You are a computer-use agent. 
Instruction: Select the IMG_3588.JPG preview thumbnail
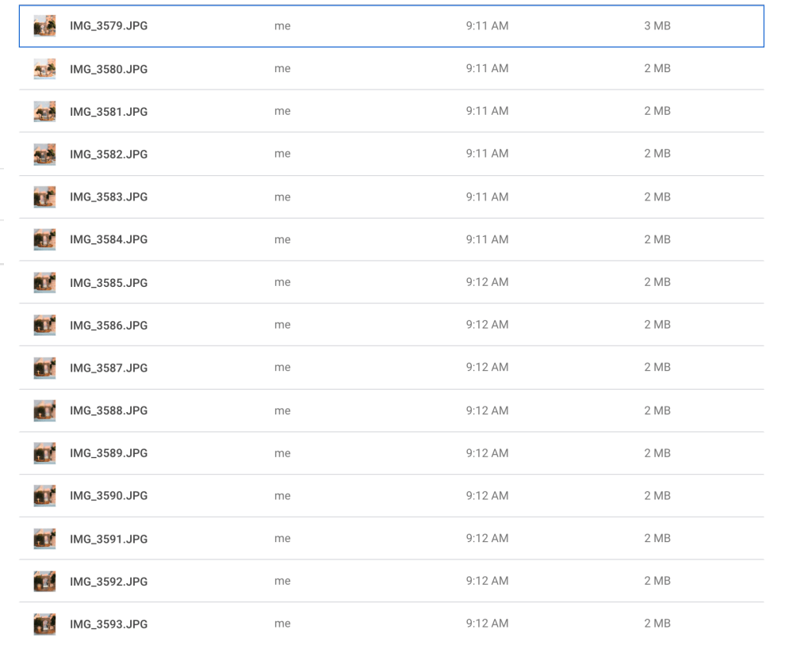tap(44, 410)
